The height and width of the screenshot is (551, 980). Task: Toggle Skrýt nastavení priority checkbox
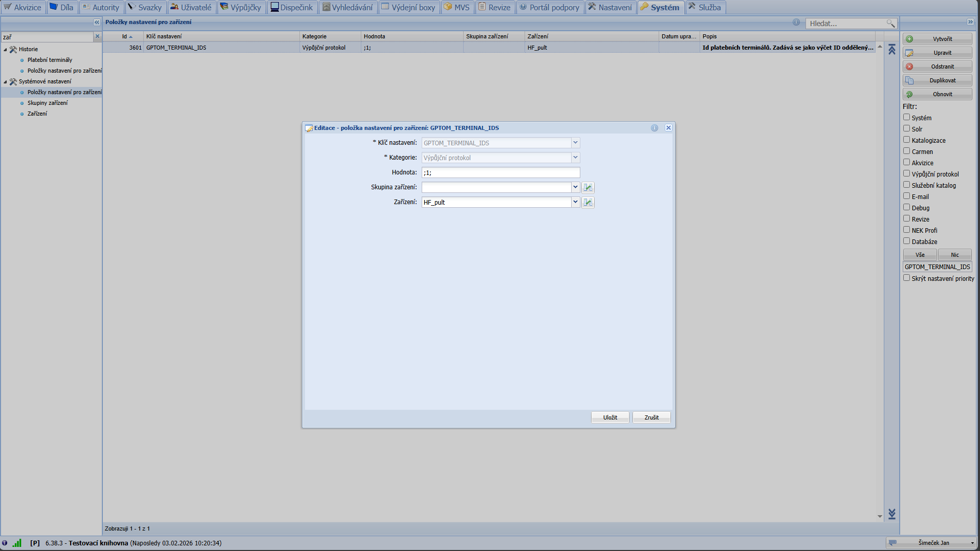pyautogui.click(x=906, y=278)
